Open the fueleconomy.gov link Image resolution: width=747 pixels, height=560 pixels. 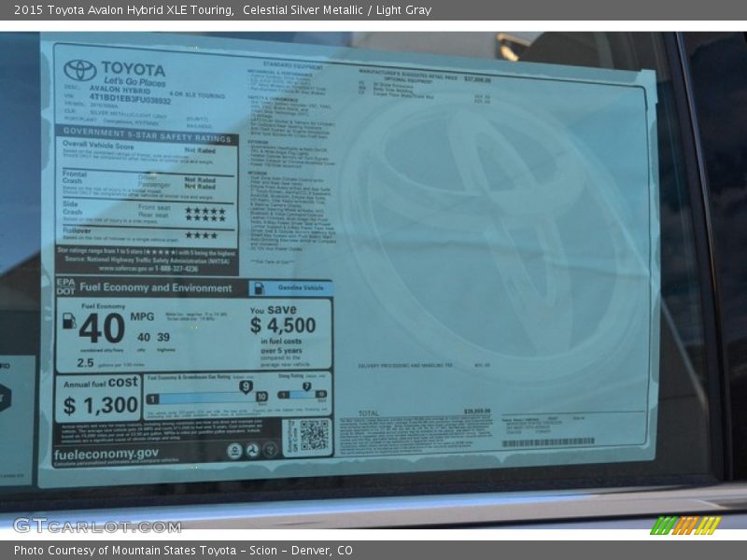[x=106, y=454]
